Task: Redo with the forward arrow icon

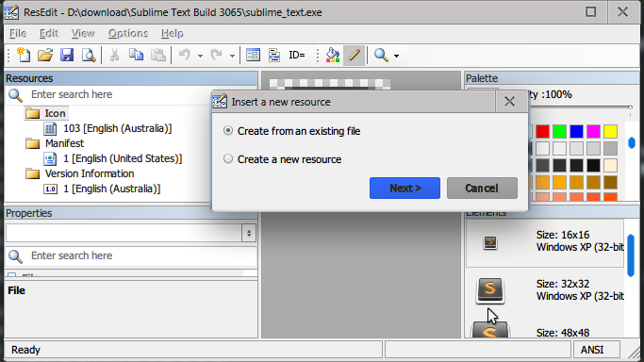Action: [x=217, y=55]
